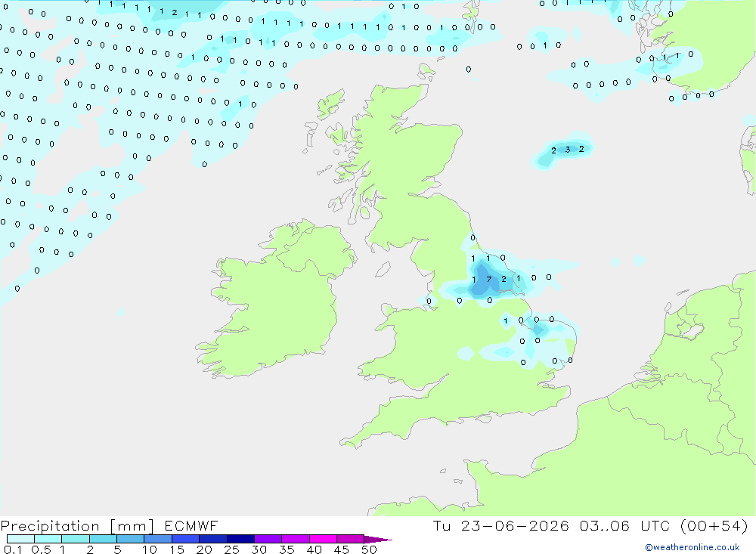The height and width of the screenshot is (554, 756).
Task: Click the 0.1–0.5 mm palest legend swatch
Action: click(20, 539)
